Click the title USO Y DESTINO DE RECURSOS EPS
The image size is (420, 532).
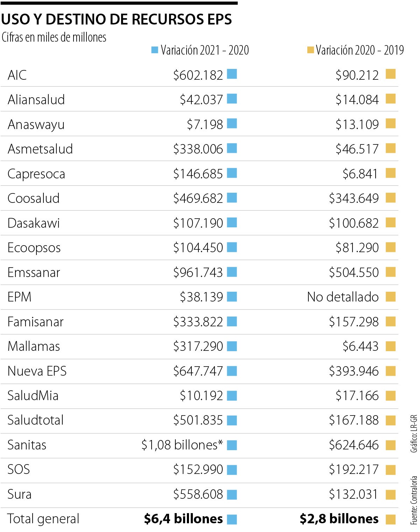pyautogui.click(x=117, y=20)
